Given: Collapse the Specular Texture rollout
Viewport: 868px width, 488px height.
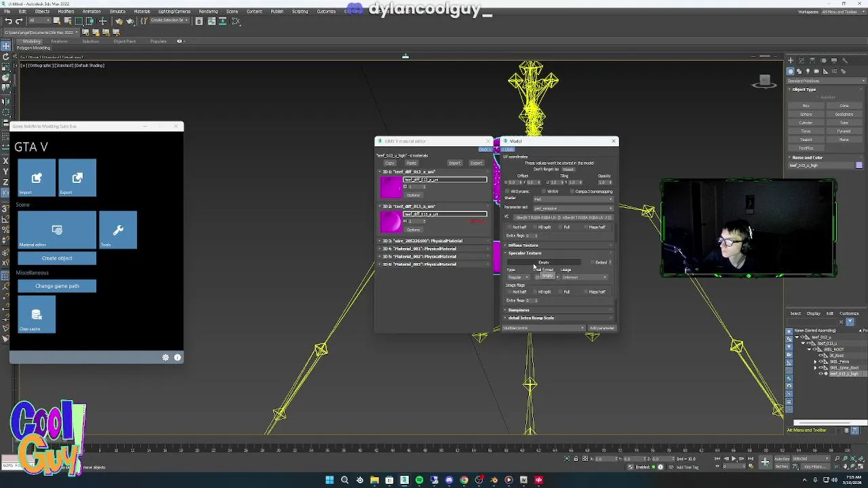Looking at the screenshot, I should tap(559, 253).
